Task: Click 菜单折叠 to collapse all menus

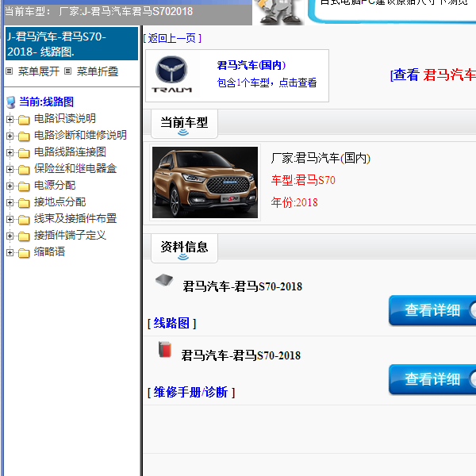Action: [x=98, y=71]
